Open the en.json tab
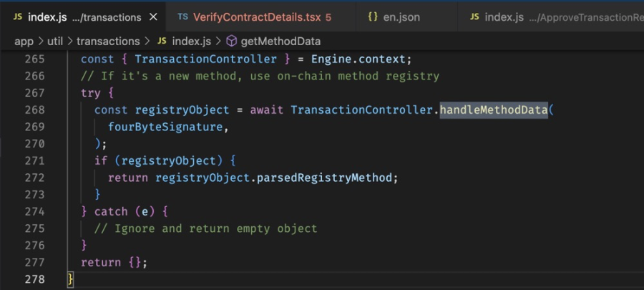 pos(394,17)
